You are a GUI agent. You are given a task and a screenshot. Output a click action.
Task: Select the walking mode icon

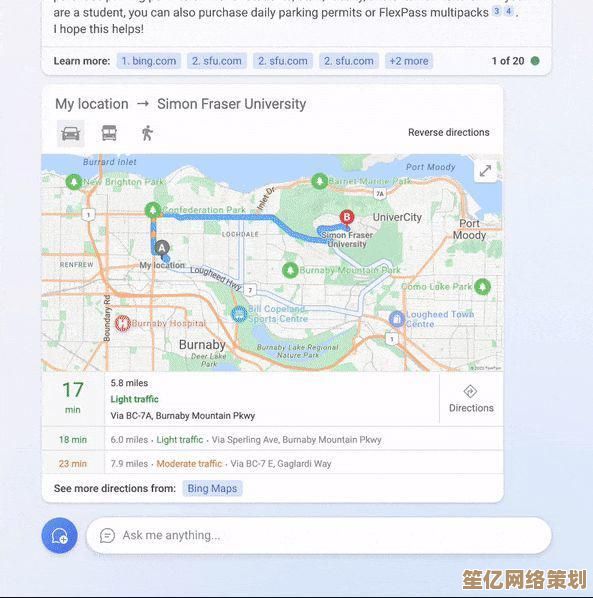pyautogui.click(x=147, y=133)
